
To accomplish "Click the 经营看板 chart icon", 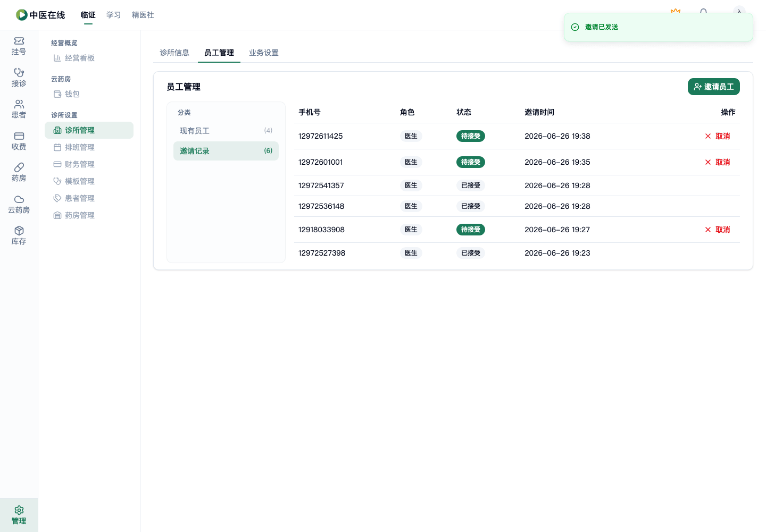I will pos(57,58).
